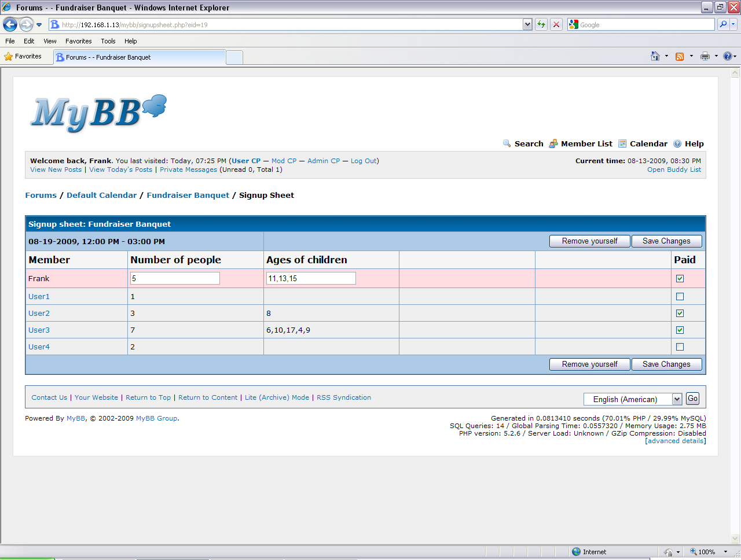Click the search magnifier icon in toolbar
741x560 pixels.
pyautogui.click(x=722, y=24)
